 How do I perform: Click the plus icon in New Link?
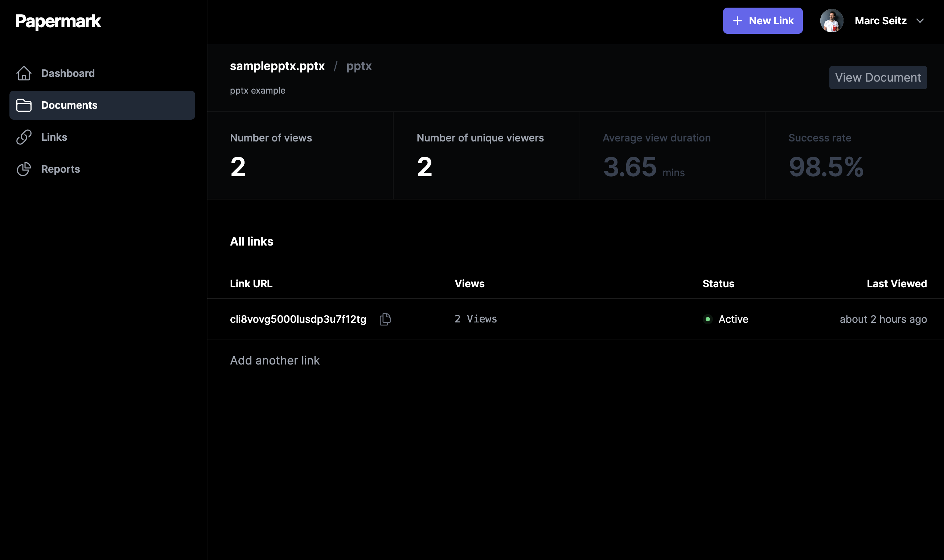tap(737, 21)
